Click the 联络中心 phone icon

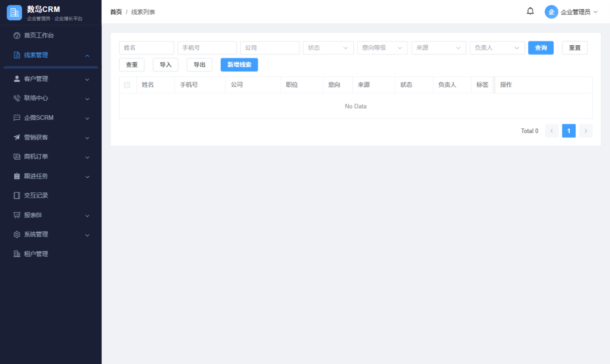coord(17,98)
